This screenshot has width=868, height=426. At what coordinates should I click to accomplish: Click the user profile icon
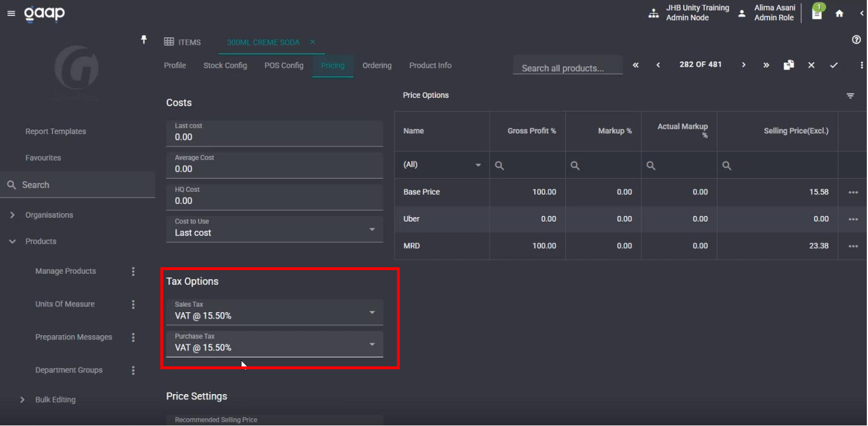742,13
